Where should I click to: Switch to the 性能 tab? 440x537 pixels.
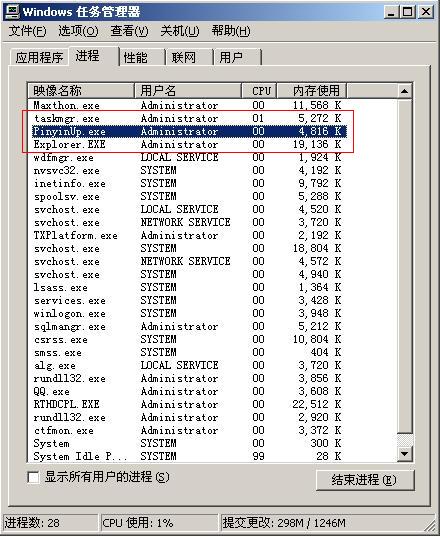click(142, 57)
